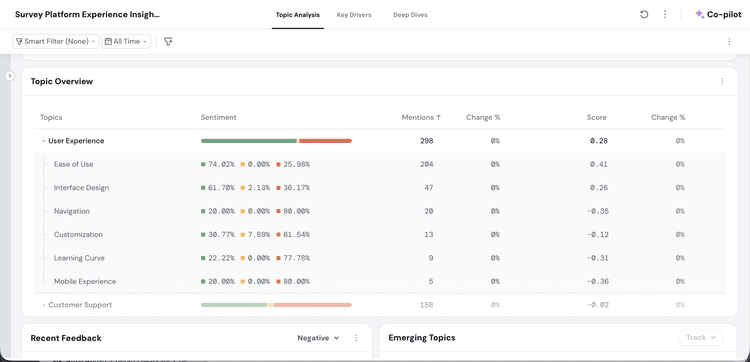Viewport: 750px width, 362px height.
Task: Click the 158 mentions for Customer Support
Action: click(427, 305)
